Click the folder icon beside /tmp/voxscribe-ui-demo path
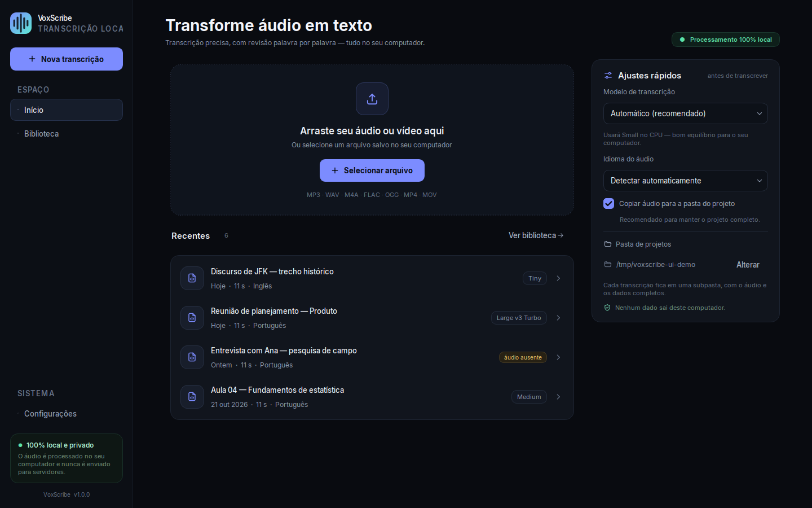812x508 pixels. point(607,265)
